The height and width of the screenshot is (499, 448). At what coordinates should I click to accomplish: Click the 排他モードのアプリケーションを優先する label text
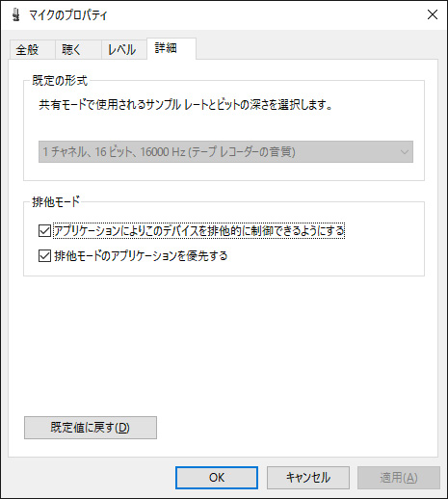(x=141, y=256)
